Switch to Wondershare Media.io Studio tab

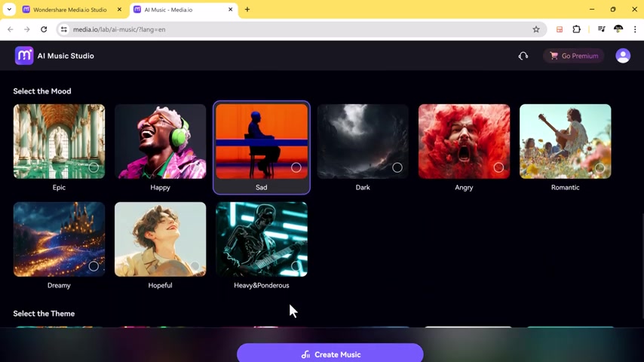(x=70, y=10)
